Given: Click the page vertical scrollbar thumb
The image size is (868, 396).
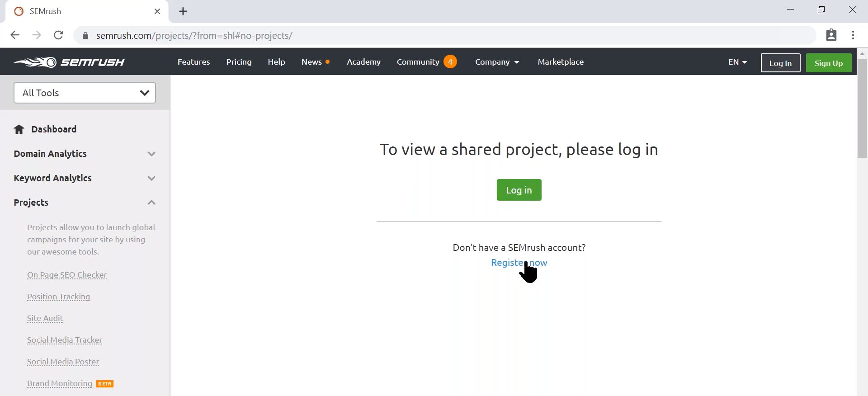Looking at the screenshot, I should point(862,108).
